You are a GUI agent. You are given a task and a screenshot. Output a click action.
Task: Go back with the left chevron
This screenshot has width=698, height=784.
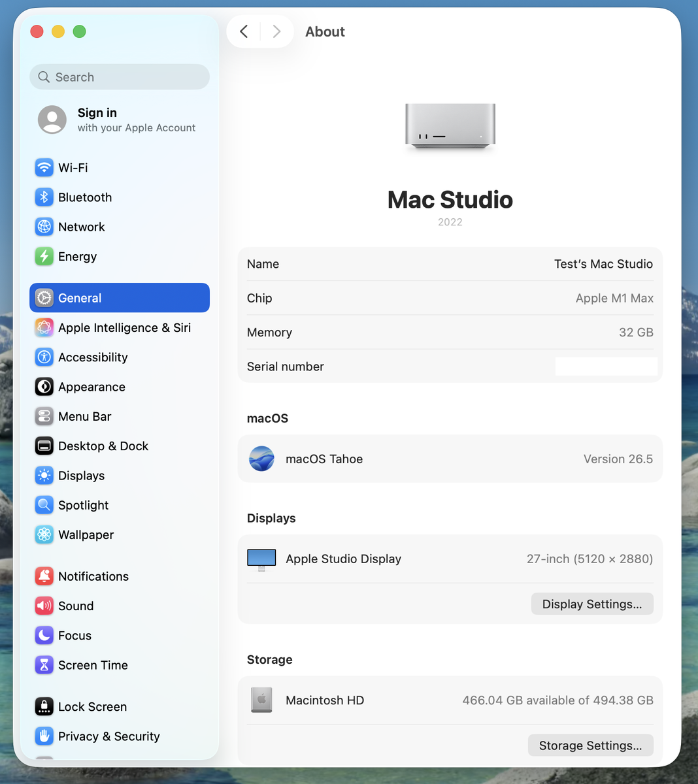point(244,31)
